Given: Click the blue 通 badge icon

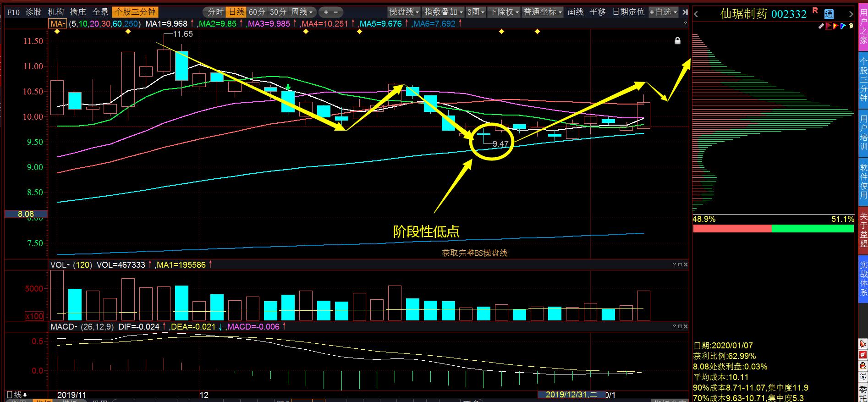Looking at the screenshot, I should [829, 14].
